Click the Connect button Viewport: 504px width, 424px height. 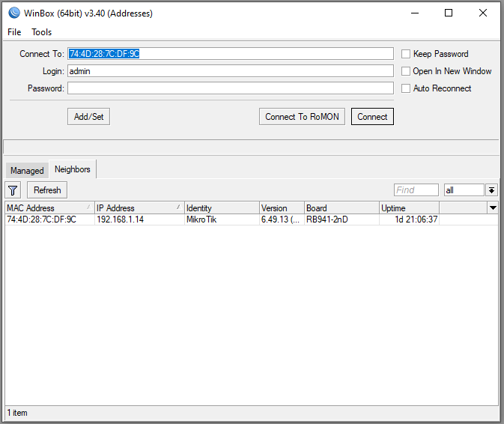(x=372, y=117)
